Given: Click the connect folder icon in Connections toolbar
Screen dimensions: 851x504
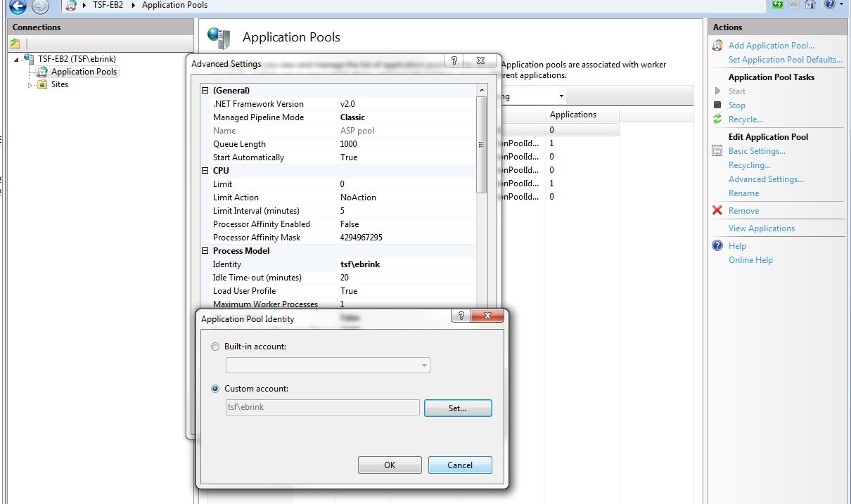Looking at the screenshot, I should 15,44.
